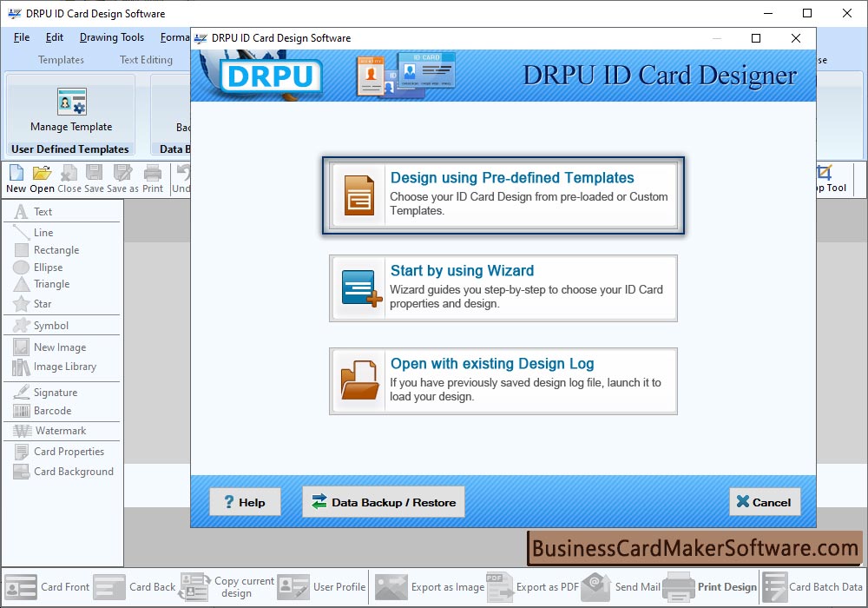Click Copy current design
The image size is (868, 608).
tap(227, 587)
